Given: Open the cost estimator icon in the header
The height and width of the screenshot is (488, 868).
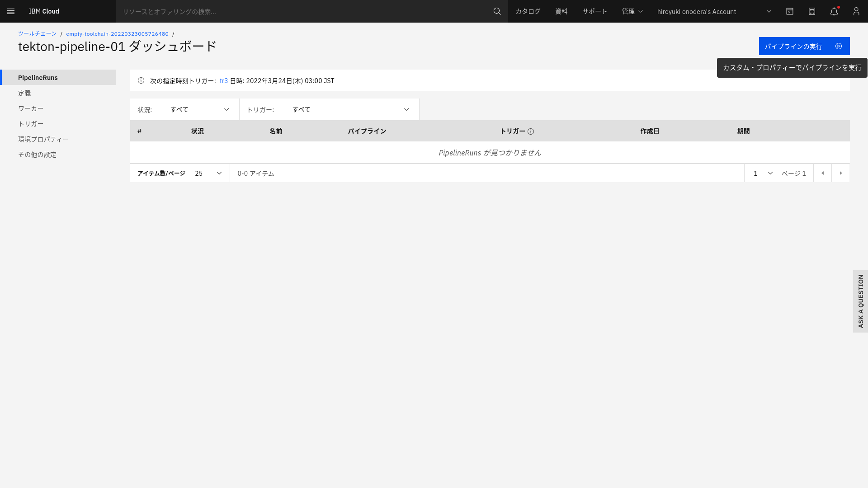Looking at the screenshot, I should [x=812, y=11].
